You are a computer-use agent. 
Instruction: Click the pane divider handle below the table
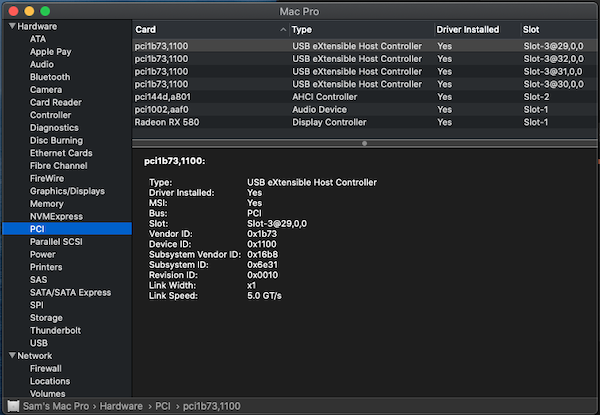pyautogui.click(x=365, y=143)
